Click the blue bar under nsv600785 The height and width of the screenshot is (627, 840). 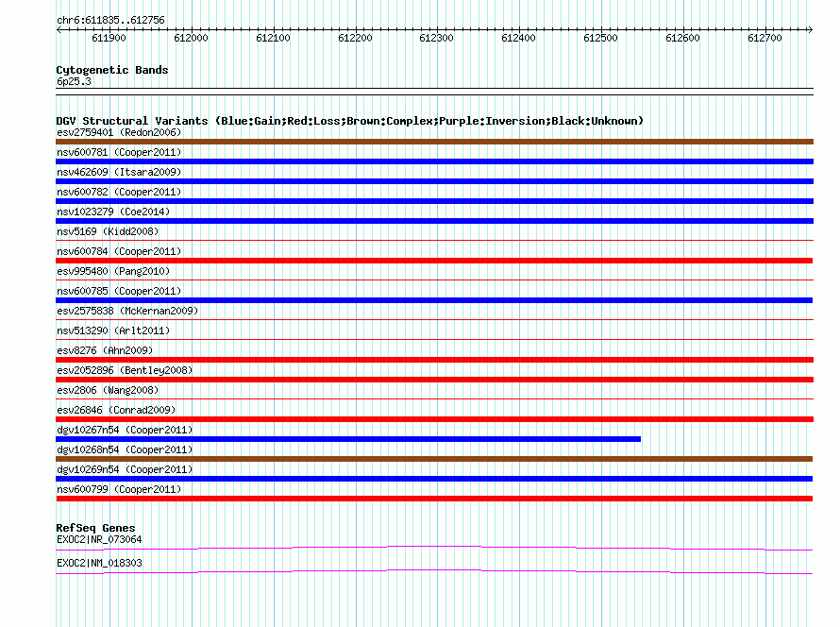[x=434, y=300]
